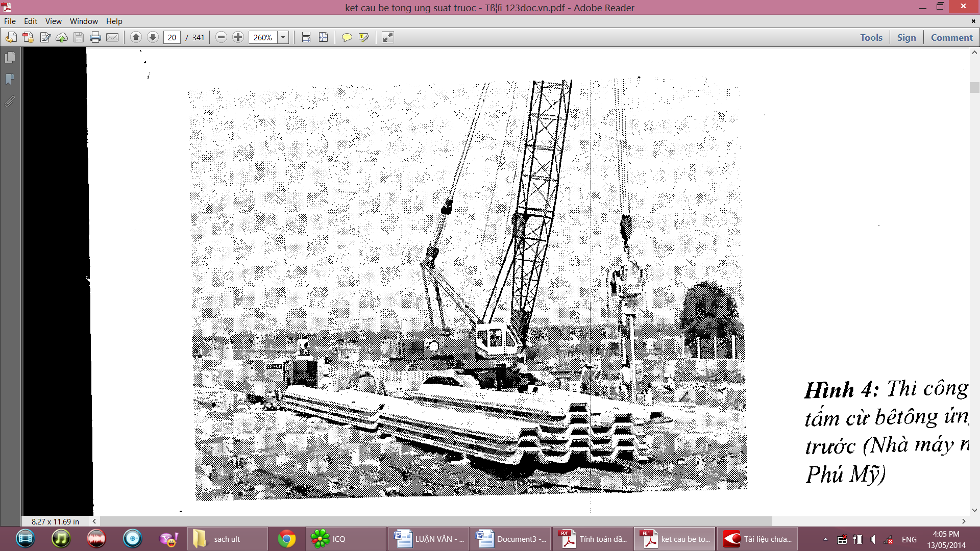This screenshot has width=980, height=551.
Task: Click the scroll left arrow
Action: (94, 521)
